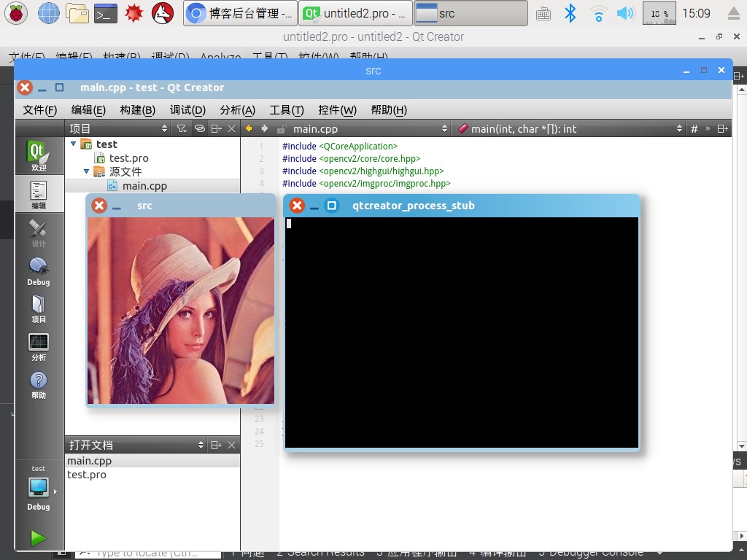Go back with the yellow arrow
747x560 pixels.
(x=249, y=128)
